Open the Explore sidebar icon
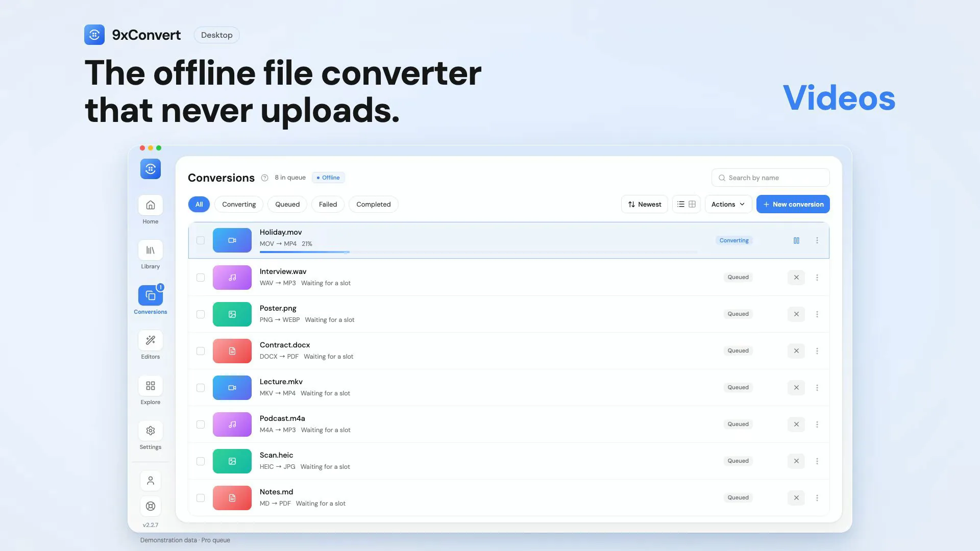 (x=150, y=386)
